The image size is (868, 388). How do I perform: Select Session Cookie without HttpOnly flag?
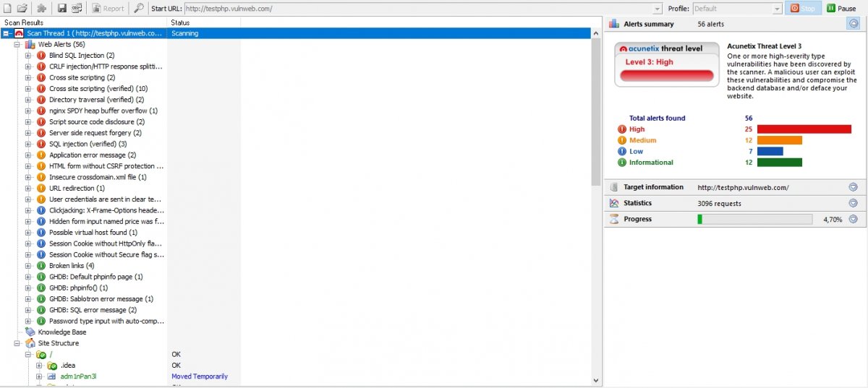[106, 243]
